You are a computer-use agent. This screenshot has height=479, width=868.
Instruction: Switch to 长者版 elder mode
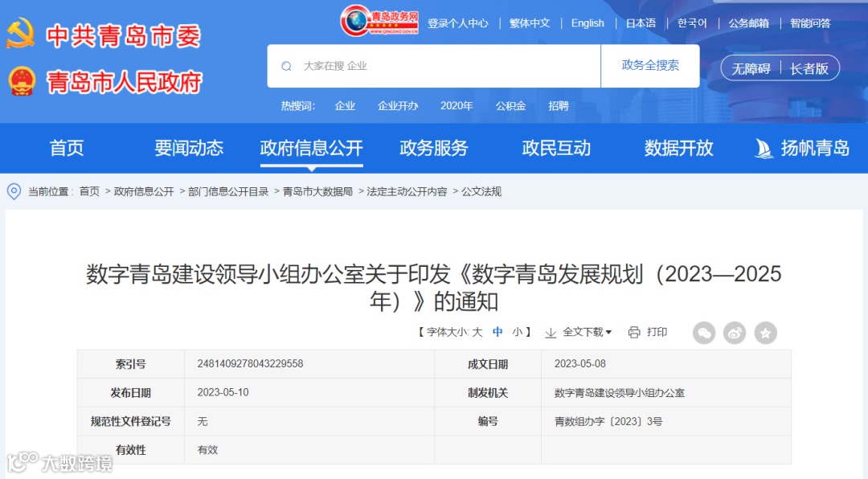(809, 68)
